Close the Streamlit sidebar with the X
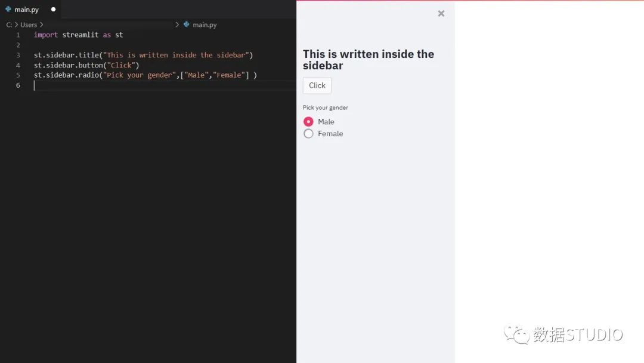The height and width of the screenshot is (363, 644). click(441, 14)
